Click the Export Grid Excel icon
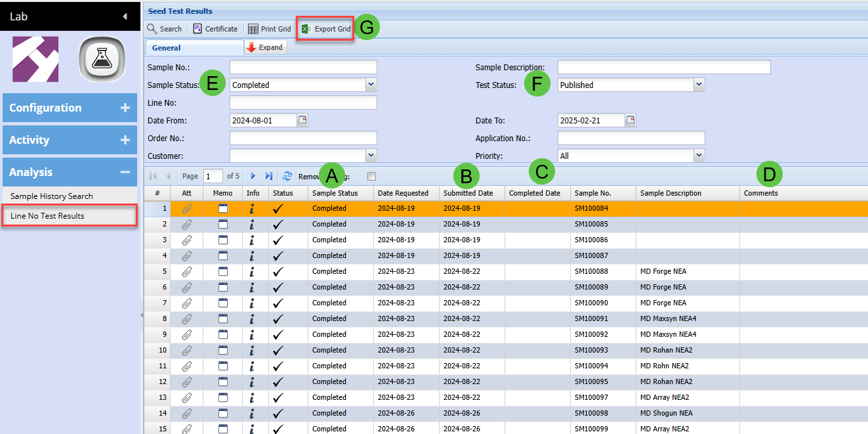Screen dimensions: 868x434 point(306,29)
